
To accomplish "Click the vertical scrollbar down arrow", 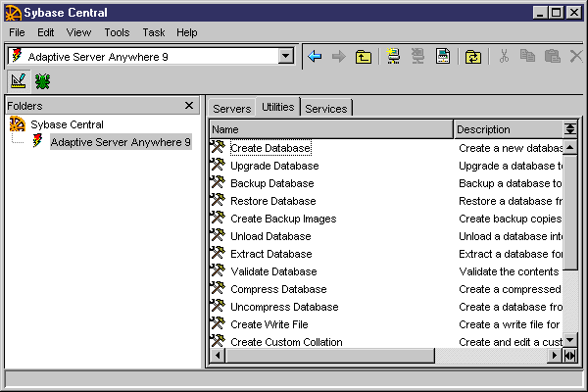I will pyautogui.click(x=570, y=340).
